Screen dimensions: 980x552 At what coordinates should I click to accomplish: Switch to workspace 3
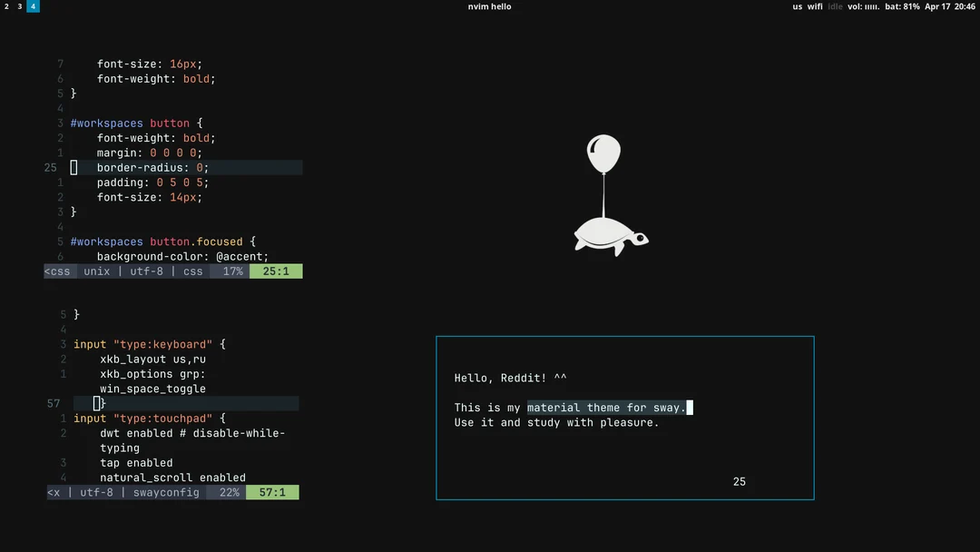(x=20, y=6)
